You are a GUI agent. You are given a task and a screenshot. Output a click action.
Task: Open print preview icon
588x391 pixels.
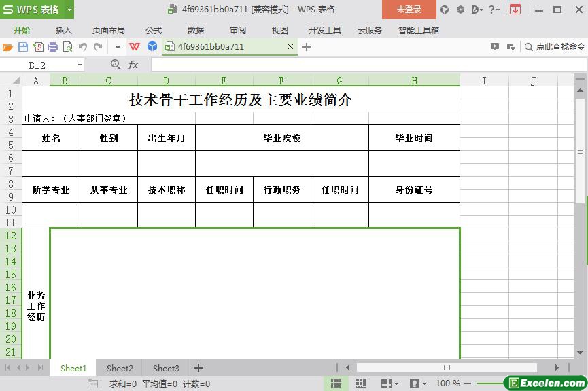point(68,47)
